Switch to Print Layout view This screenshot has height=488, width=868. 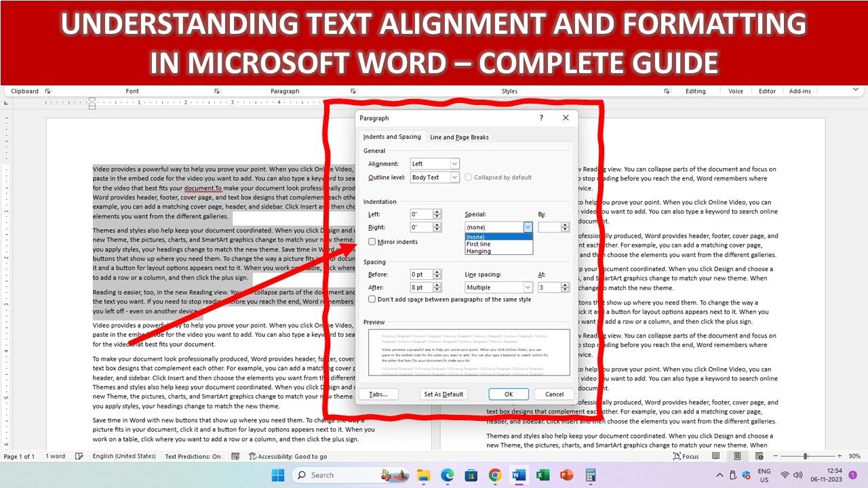[x=737, y=456]
